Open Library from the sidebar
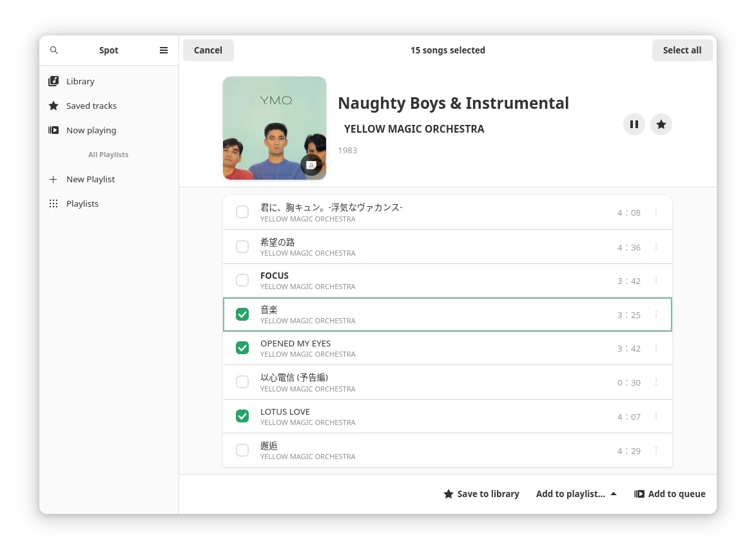Image resolution: width=756 pixels, height=557 pixels. (x=81, y=81)
